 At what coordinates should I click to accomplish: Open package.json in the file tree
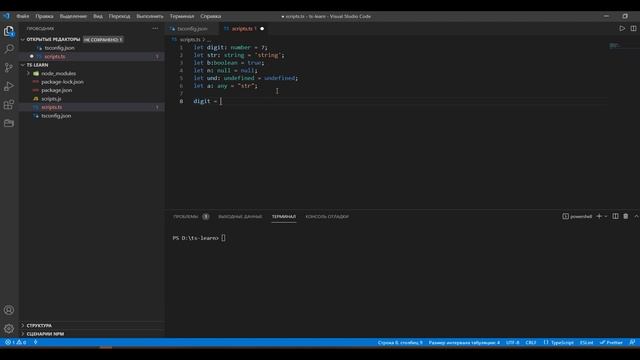(56, 90)
